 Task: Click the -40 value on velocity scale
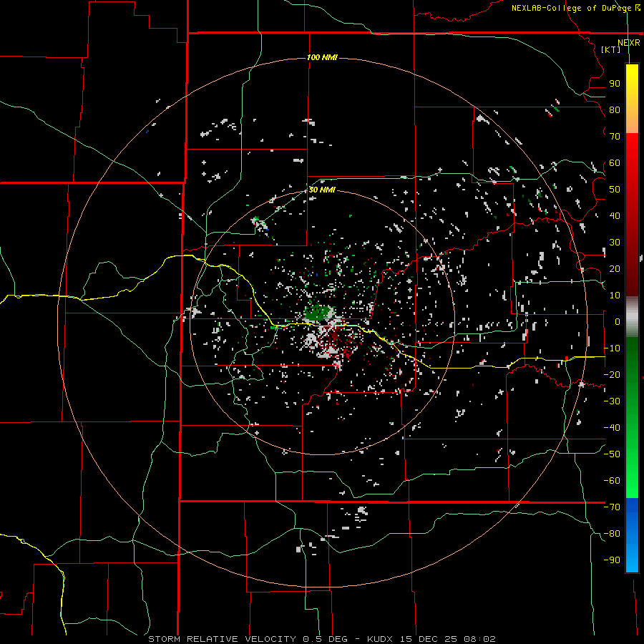click(612, 428)
